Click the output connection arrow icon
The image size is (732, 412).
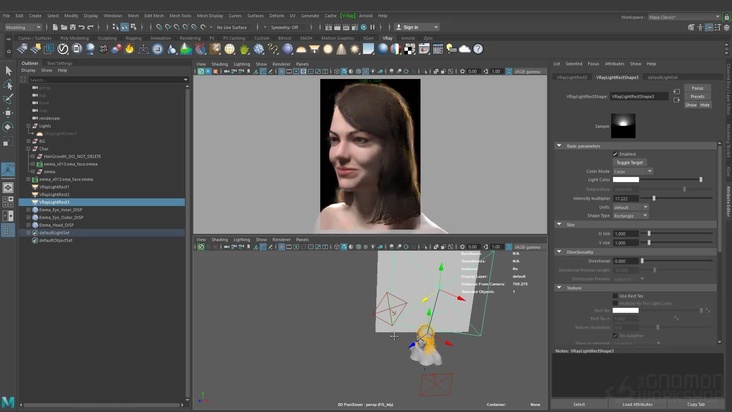pyautogui.click(x=676, y=100)
